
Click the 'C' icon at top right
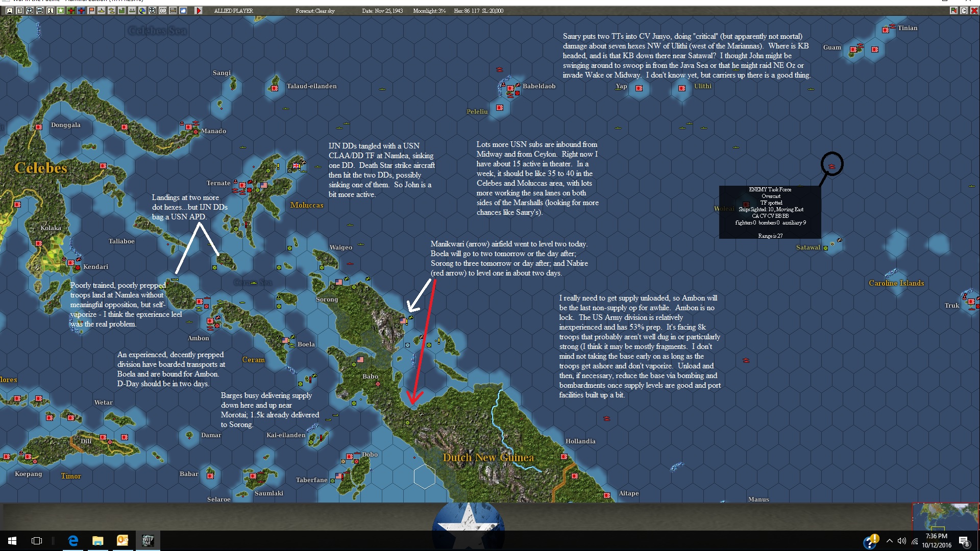tap(964, 11)
